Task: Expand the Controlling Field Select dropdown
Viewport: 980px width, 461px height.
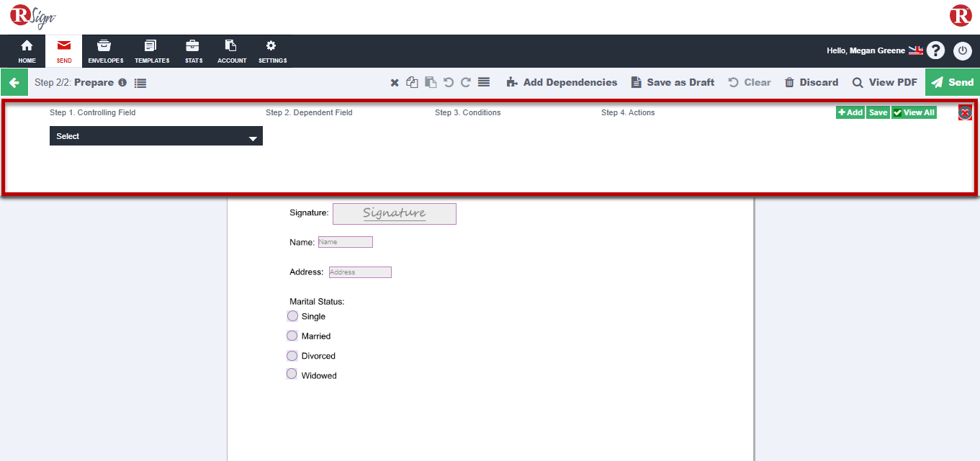Action: [x=156, y=136]
